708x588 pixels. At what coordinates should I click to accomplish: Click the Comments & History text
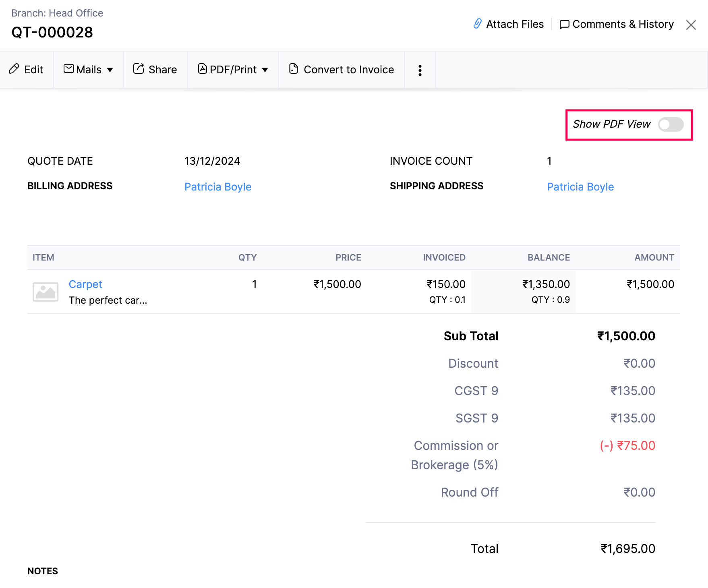point(623,24)
